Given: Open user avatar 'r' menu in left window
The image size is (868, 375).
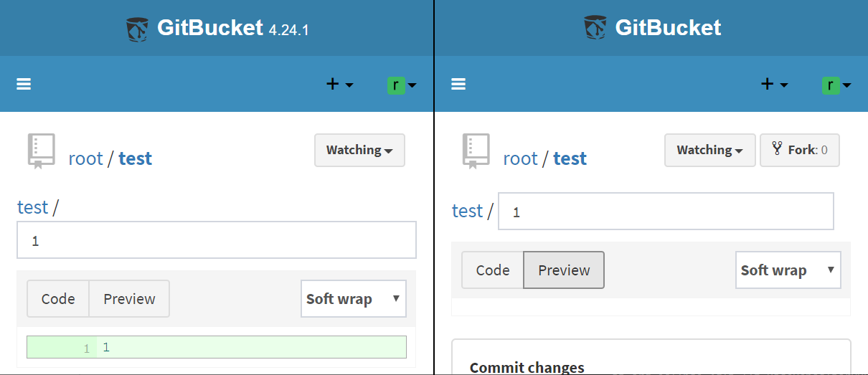Looking at the screenshot, I should 402,85.
